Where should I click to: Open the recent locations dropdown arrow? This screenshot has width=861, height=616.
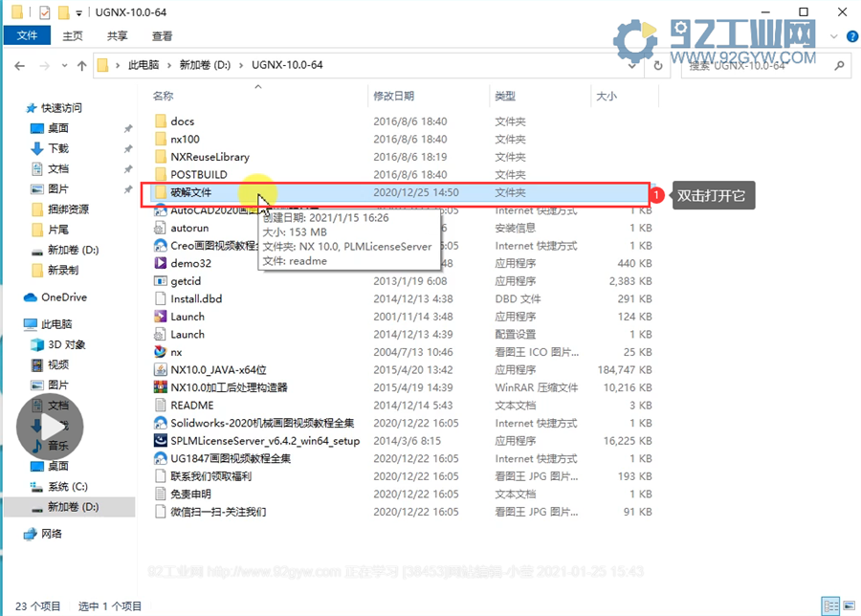click(64, 66)
